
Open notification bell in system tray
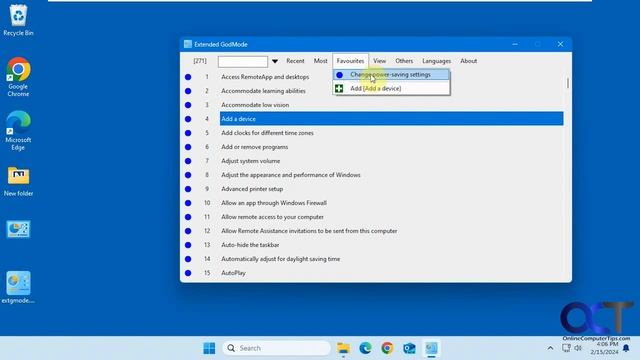[626, 348]
